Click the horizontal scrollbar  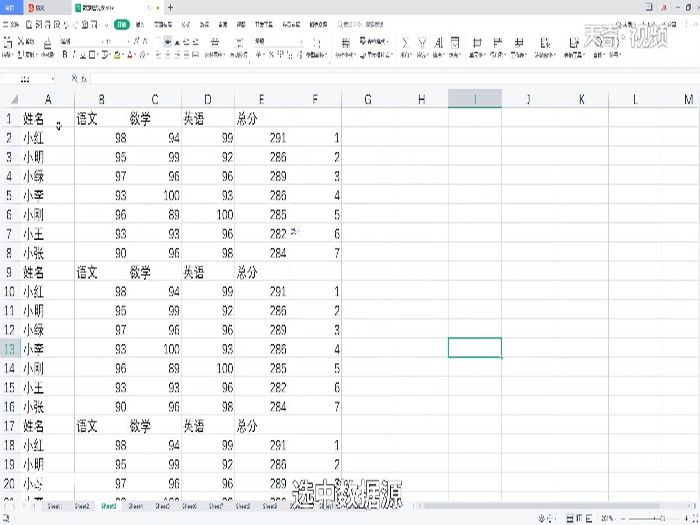[x=541, y=506]
